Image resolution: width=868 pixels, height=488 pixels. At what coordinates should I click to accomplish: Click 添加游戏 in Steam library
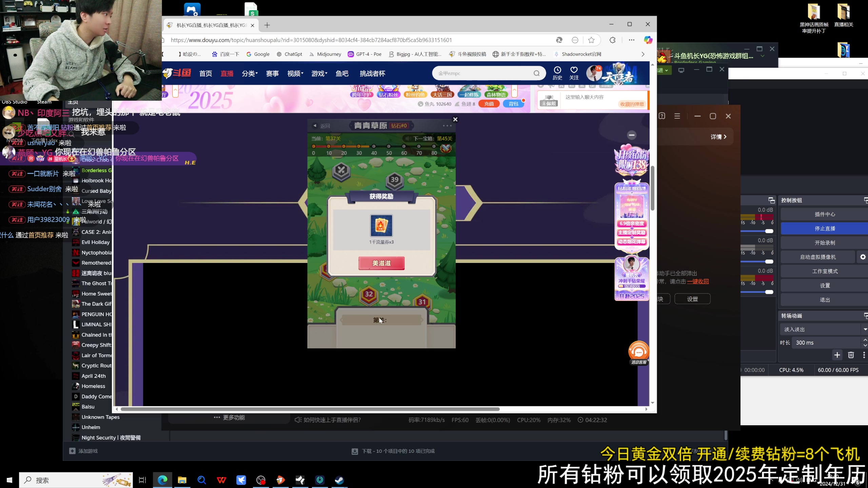pos(84,451)
